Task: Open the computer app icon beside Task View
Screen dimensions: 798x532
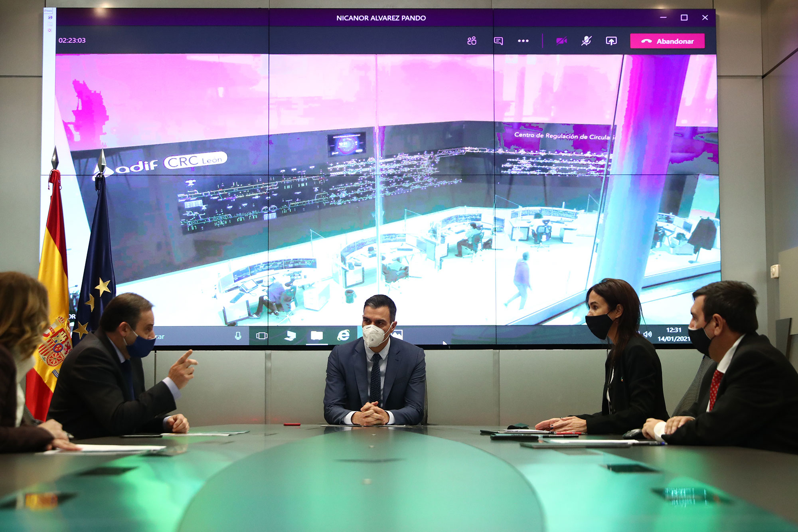Action: [290, 336]
